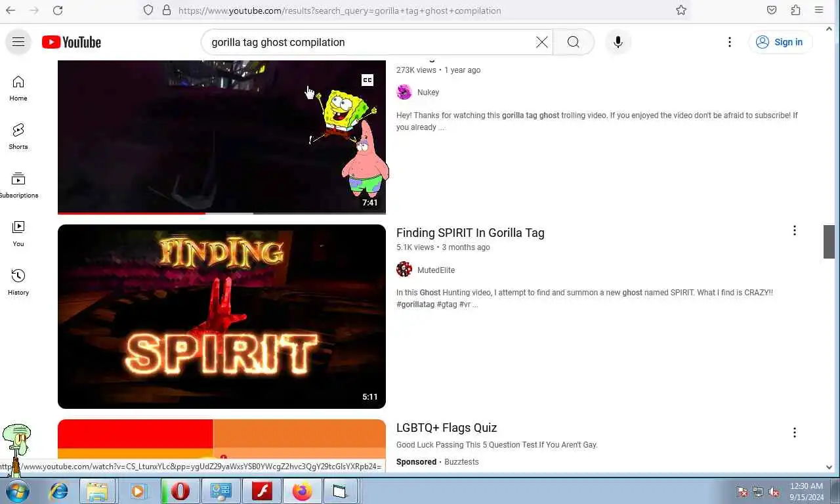
Task: Open the LGBTQ+ Flags Quiz ad thumbnail
Action: (222, 440)
